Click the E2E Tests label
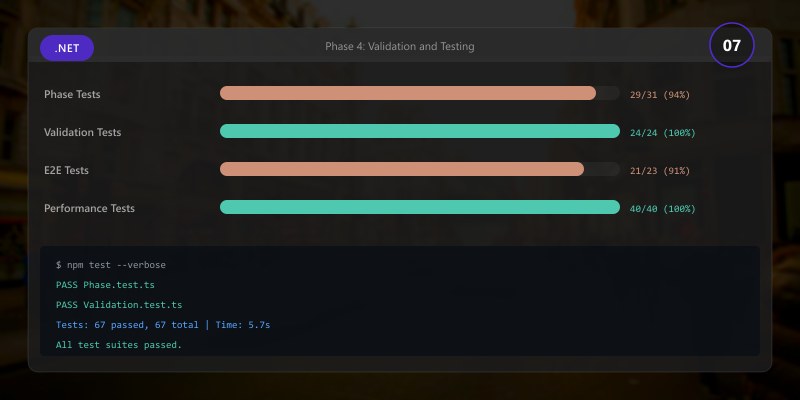Image resolution: width=800 pixels, height=400 pixels. click(x=66, y=170)
